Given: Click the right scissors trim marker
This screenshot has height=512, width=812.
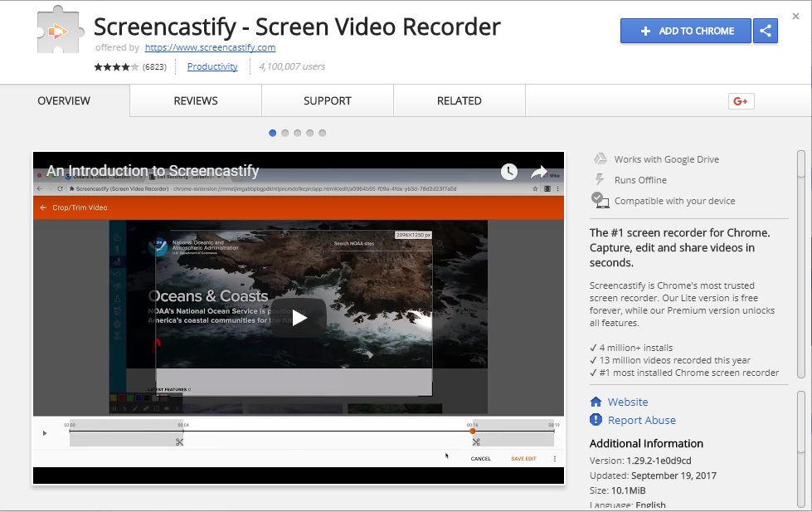Looking at the screenshot, I should tap(476, 442).
